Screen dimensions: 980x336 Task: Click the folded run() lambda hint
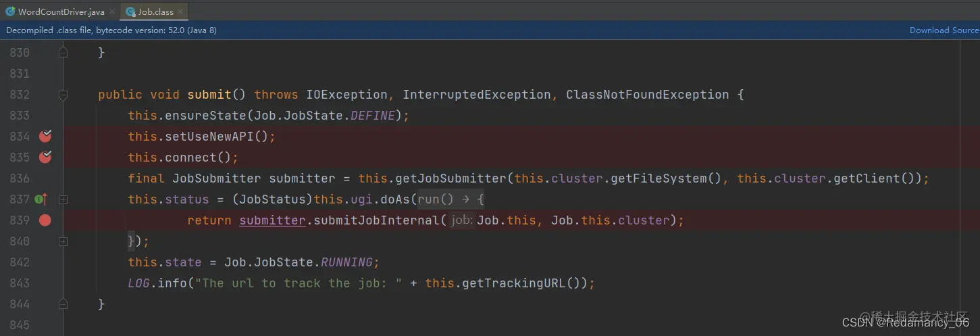450,199
